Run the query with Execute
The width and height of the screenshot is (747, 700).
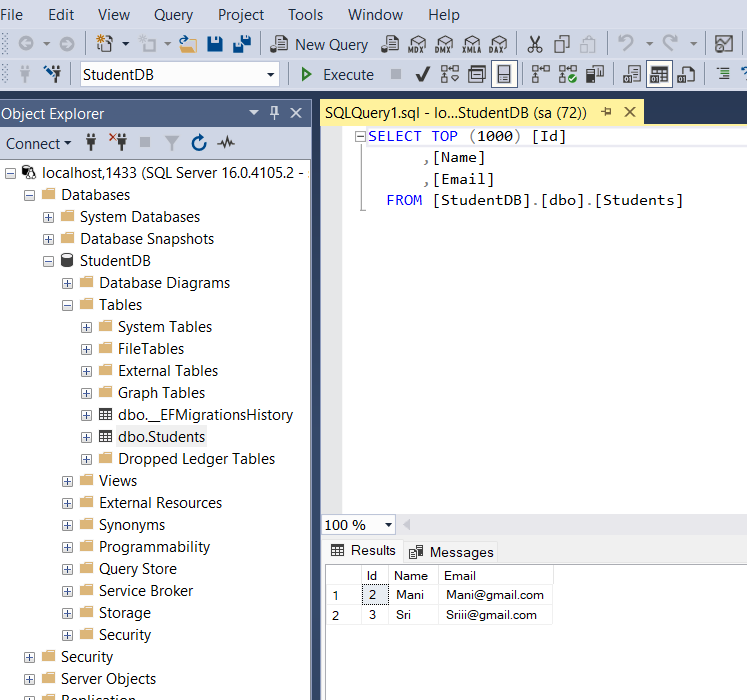337,75
